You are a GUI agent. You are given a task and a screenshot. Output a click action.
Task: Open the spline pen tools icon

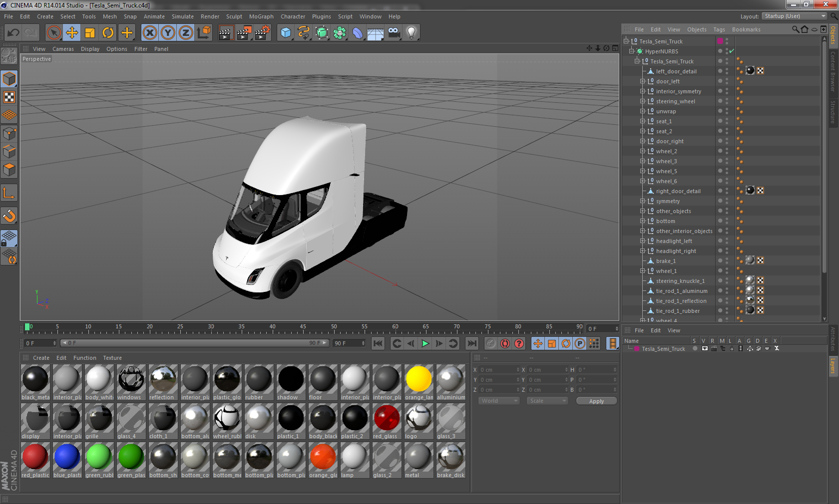point(304,33)
